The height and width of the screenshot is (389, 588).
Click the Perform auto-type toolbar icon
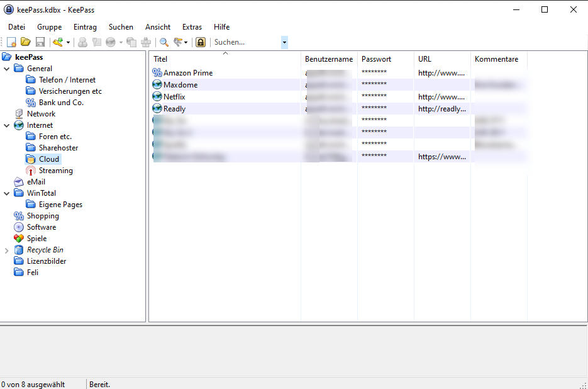click(x=145, y=42)
